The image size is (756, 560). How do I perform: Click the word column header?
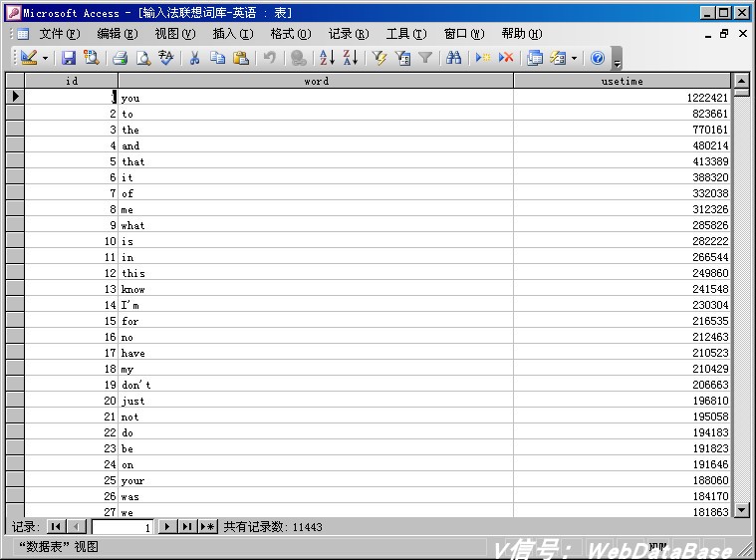316,81
